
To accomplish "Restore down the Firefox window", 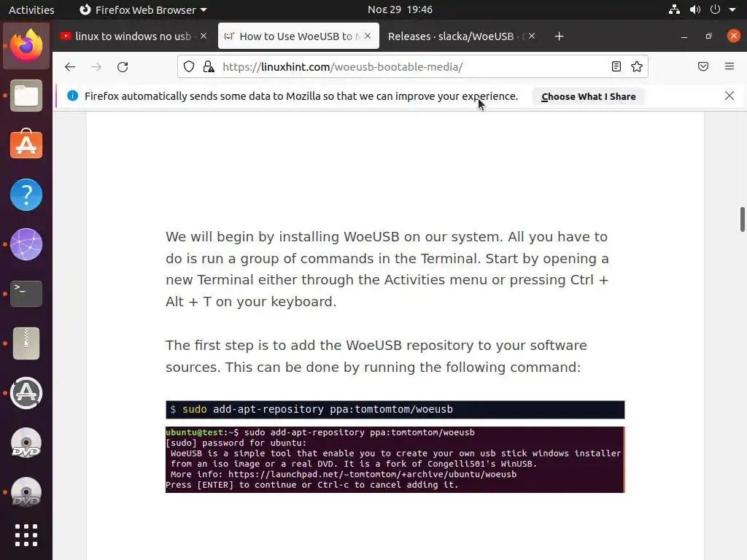I will 709,36.
